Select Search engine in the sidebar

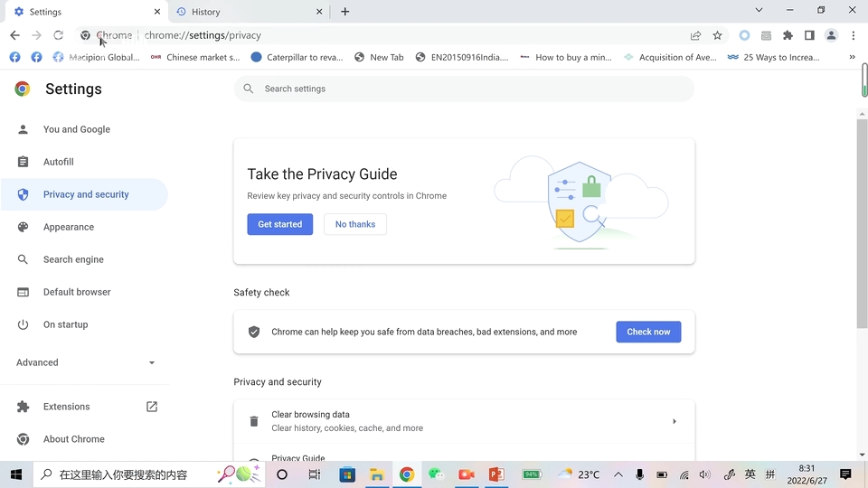[x=73, y=259]
